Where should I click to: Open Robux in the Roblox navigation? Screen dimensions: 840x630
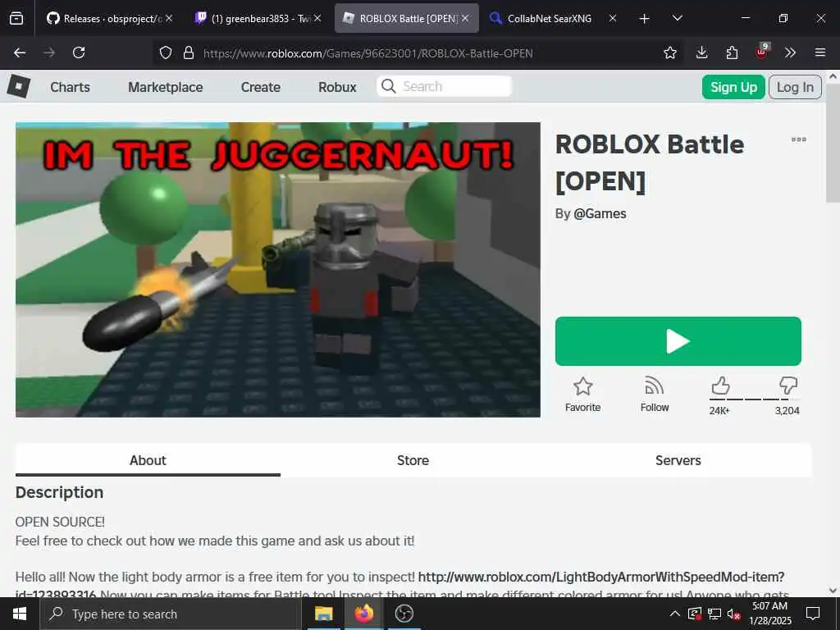click(337, 87)
